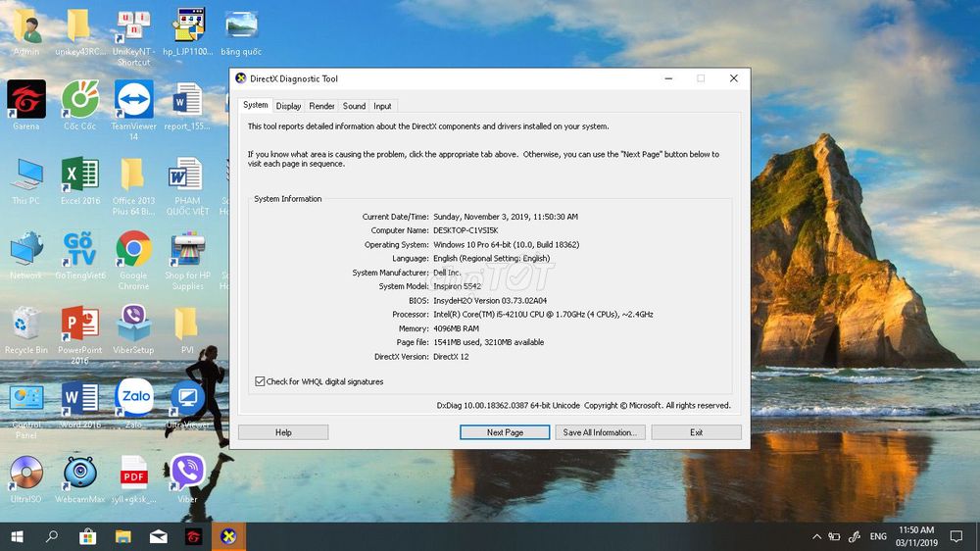Click Save All Information button
980x551 pixels.
(600, 432)
